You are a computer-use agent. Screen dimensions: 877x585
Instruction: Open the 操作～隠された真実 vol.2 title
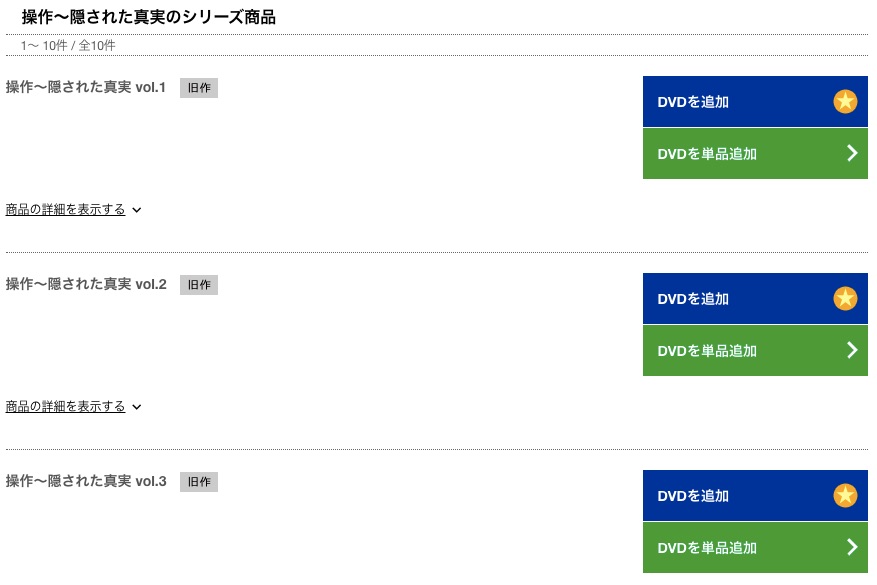[x=86, y=284]
